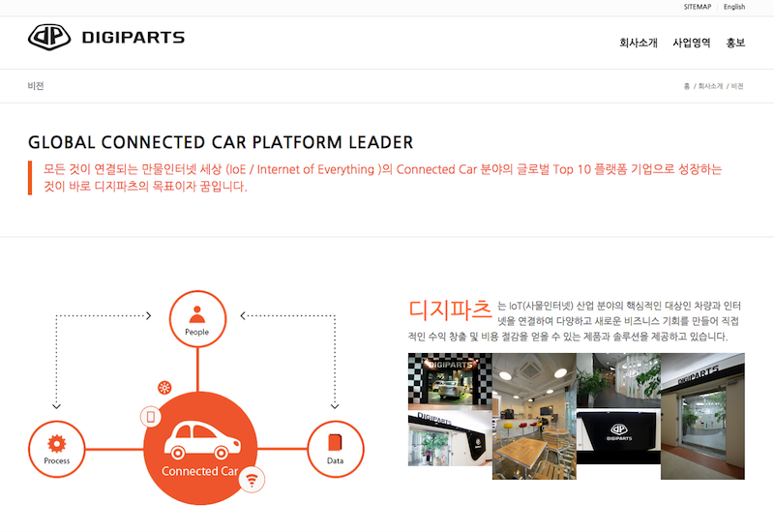The width and height of the screenshot is (774, 532).
Task: Open the white DIGIPARTS wall sign photo
Action: pos(450,438)
